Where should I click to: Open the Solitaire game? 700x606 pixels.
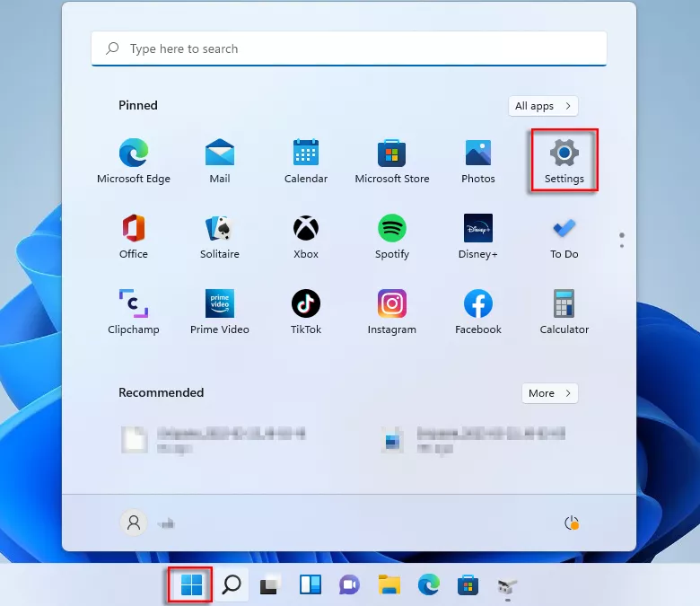pos(220,236)
